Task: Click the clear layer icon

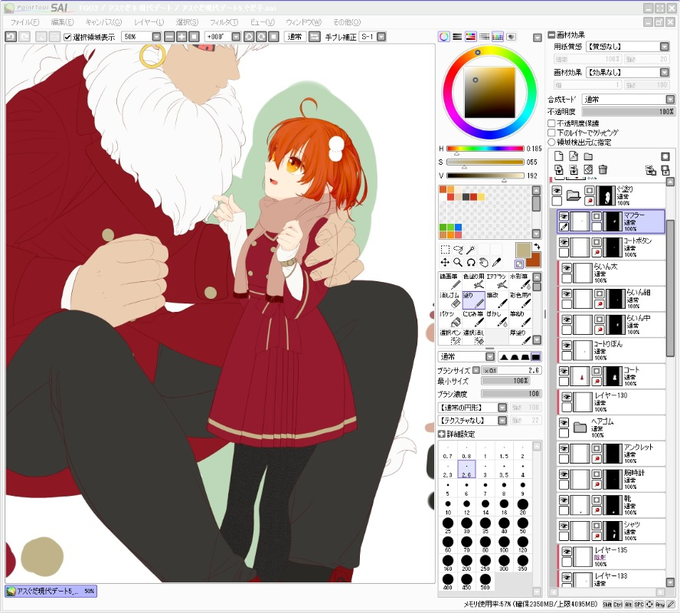Action: (x=588, y=170)
